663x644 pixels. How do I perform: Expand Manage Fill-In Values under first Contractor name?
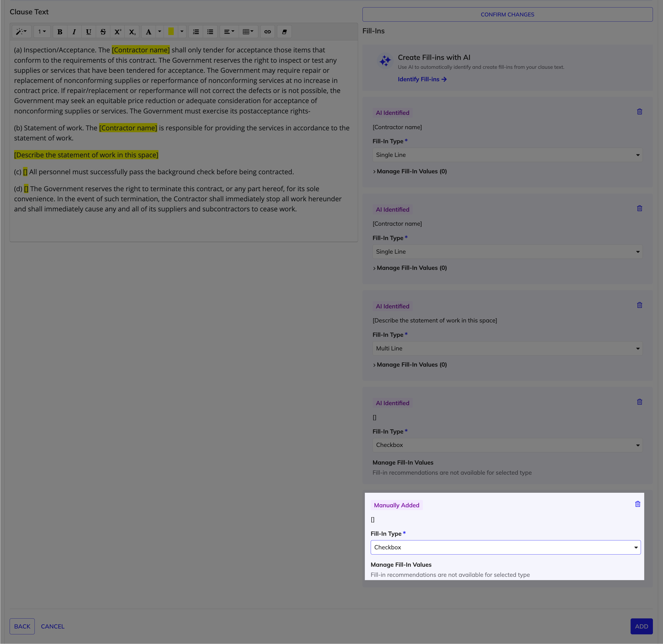410,172
